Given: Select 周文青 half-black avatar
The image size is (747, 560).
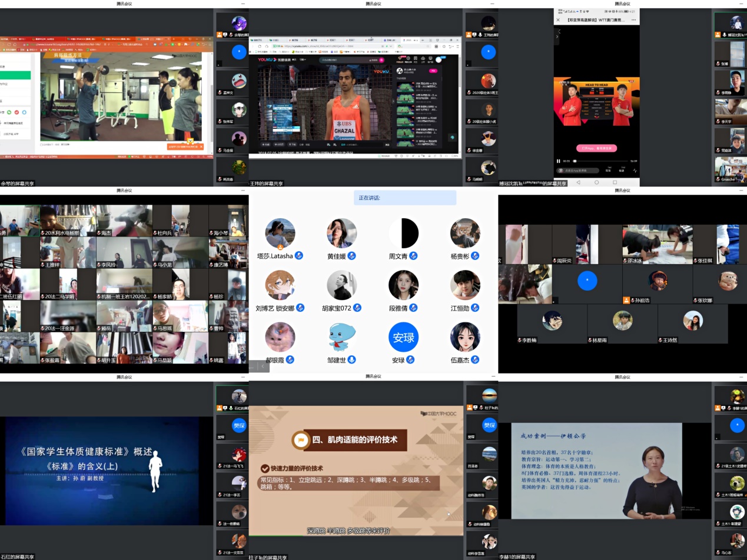Looking at the screenshot, I should [x=403, y=234].
